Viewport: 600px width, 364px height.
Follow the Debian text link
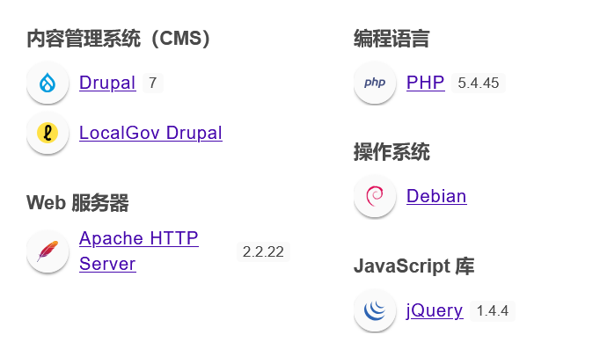coord(436,196)
